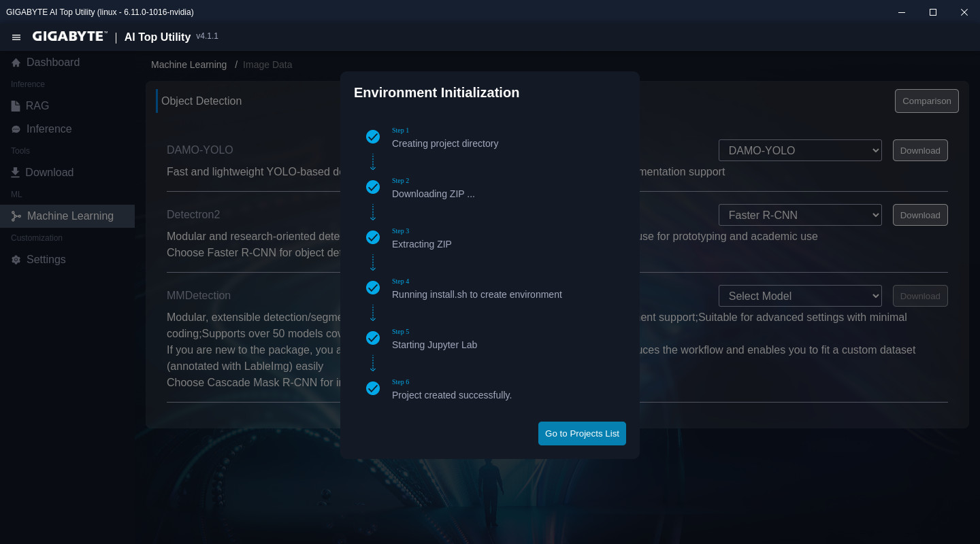Click the RAG document icon

point(16,106)
